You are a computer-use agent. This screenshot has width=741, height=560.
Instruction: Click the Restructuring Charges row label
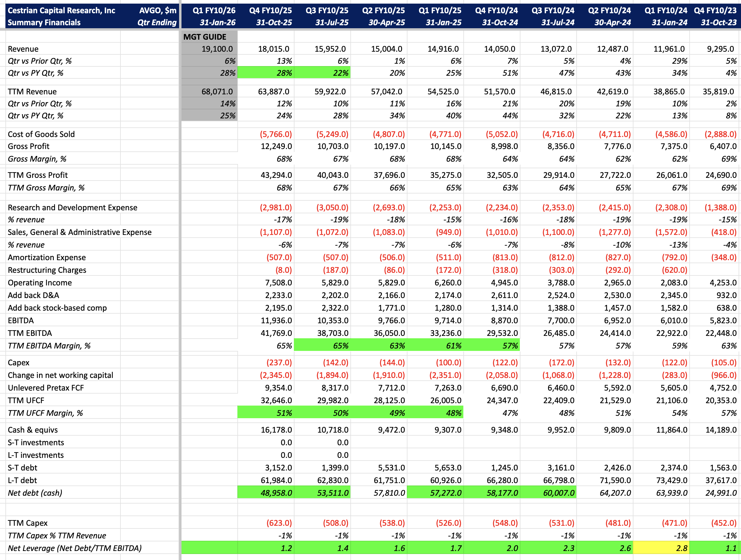(47, 270)
